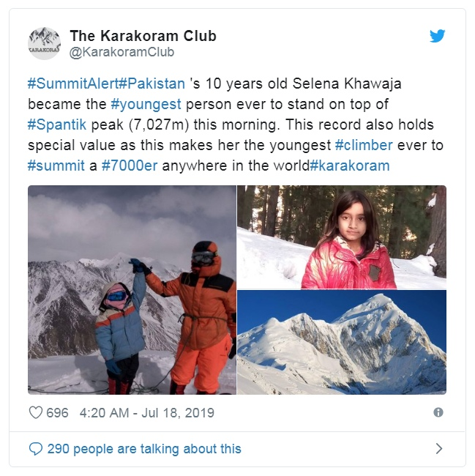The height and width of the screenshot is (476, 475).
Task: Click the Twitter bird logo icon
Action: click(x=437, y=36)
